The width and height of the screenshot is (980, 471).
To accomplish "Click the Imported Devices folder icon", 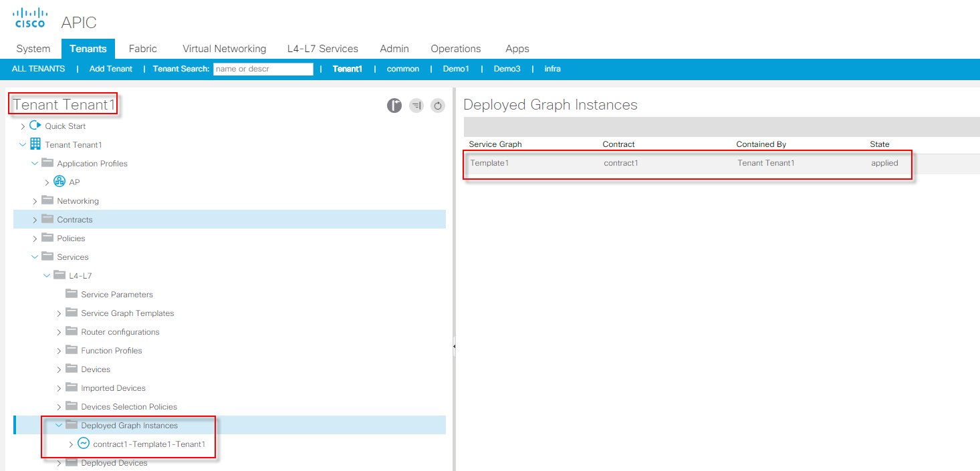I will (x=72, y=387).
